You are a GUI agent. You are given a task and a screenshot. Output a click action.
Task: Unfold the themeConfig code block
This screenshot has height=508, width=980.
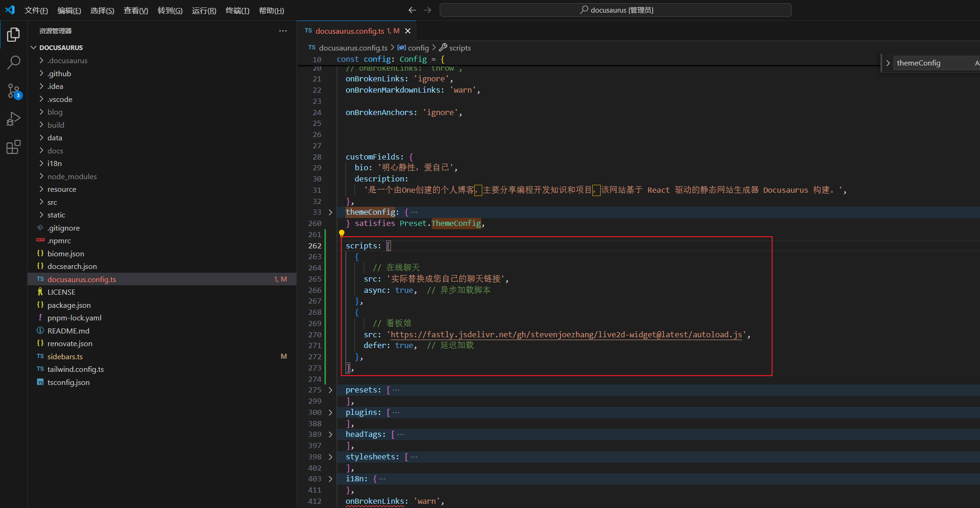331,212
